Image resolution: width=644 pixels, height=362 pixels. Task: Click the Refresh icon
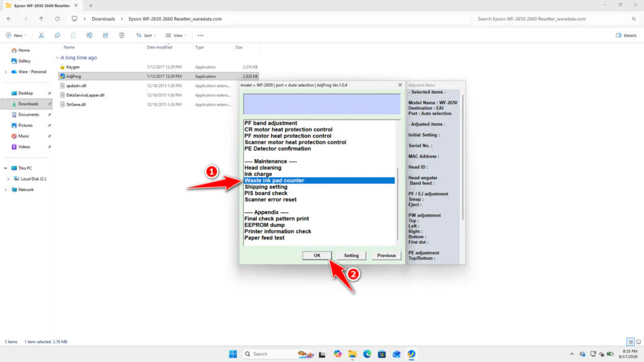57,19
